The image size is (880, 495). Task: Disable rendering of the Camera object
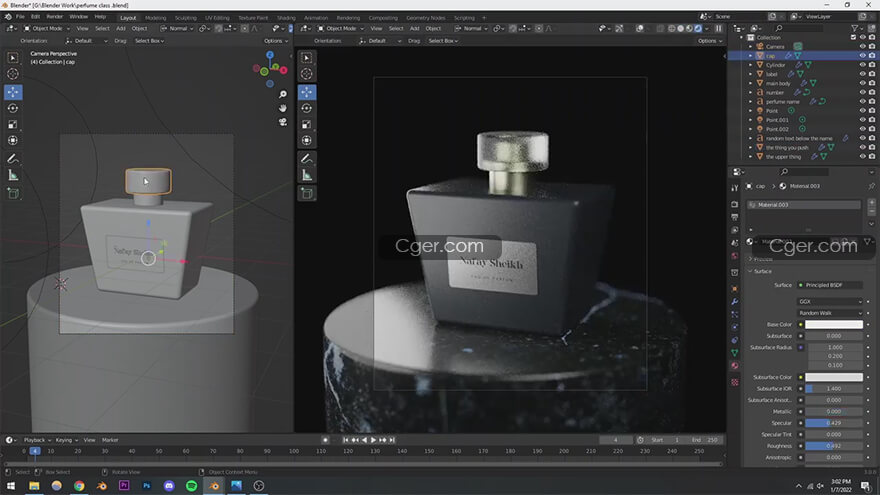point(872,47)
